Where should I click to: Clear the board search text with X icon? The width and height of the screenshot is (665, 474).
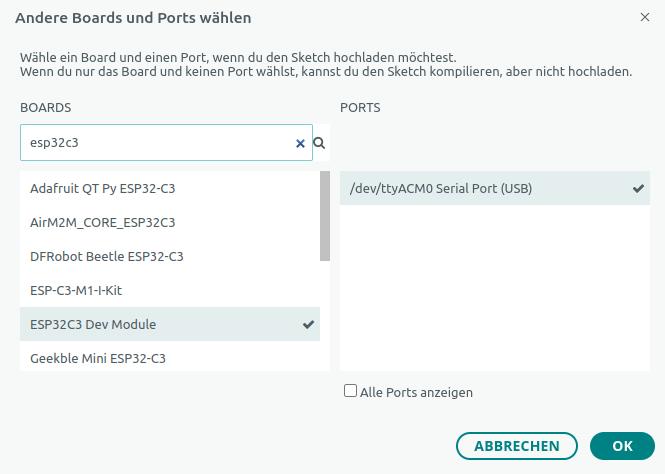point(300,143)
